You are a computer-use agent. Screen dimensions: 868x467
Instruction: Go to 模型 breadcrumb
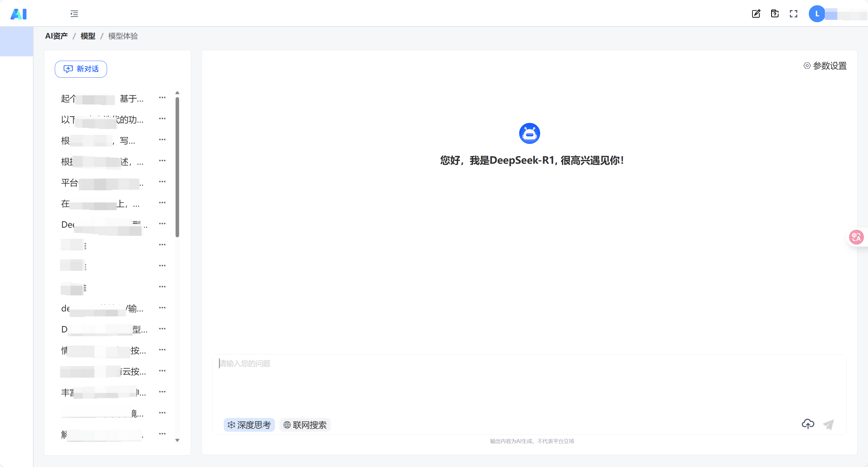pos(88,36)
